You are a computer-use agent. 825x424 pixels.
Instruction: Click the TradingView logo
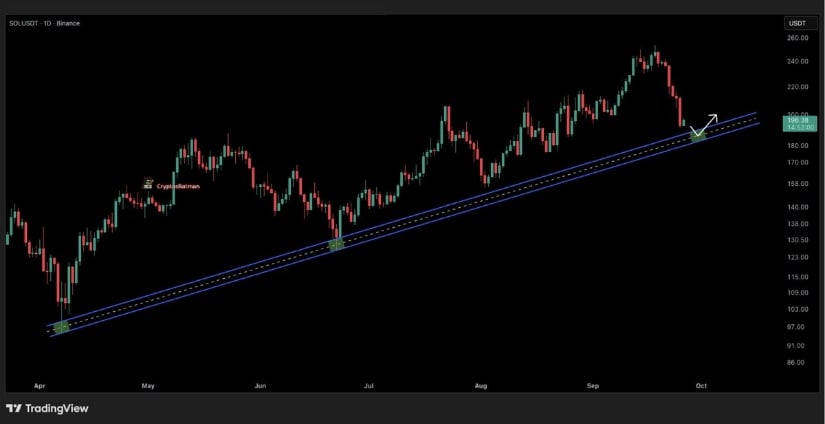[47, 408]
